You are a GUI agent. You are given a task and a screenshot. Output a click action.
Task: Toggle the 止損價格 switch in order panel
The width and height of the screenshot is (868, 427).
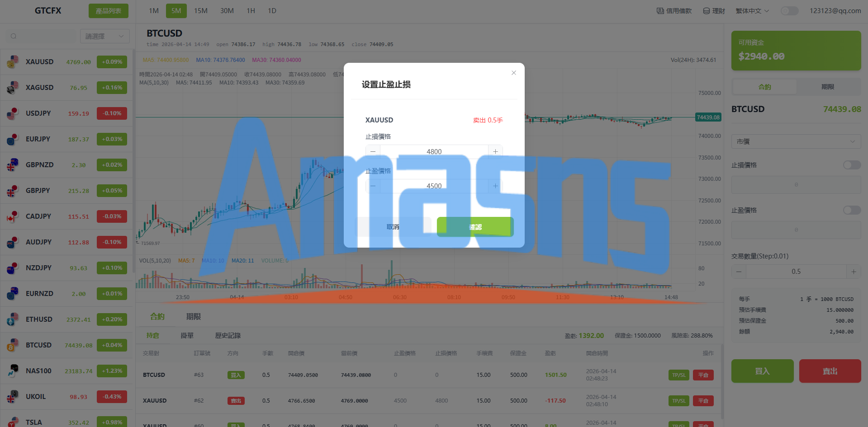point(852,165)
